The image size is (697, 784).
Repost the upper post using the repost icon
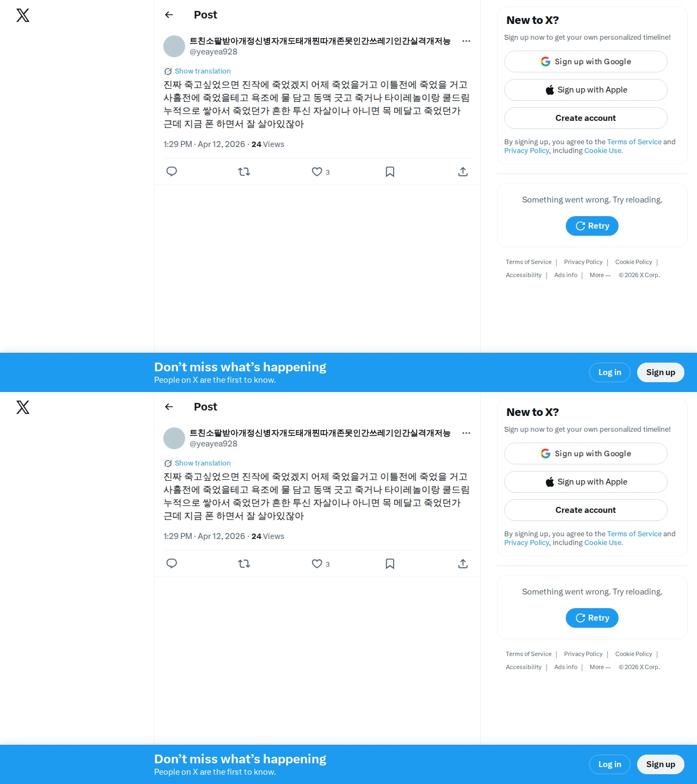click(244, 171)
